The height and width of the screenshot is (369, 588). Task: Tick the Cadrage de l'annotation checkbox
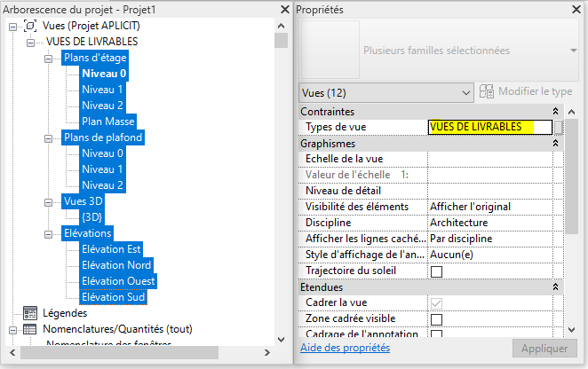click(x=436, y=335)
